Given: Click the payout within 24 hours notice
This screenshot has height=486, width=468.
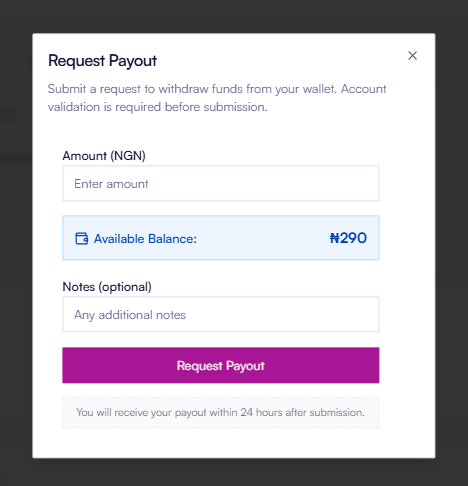Looking at the screenshot, I should point(221,412).
